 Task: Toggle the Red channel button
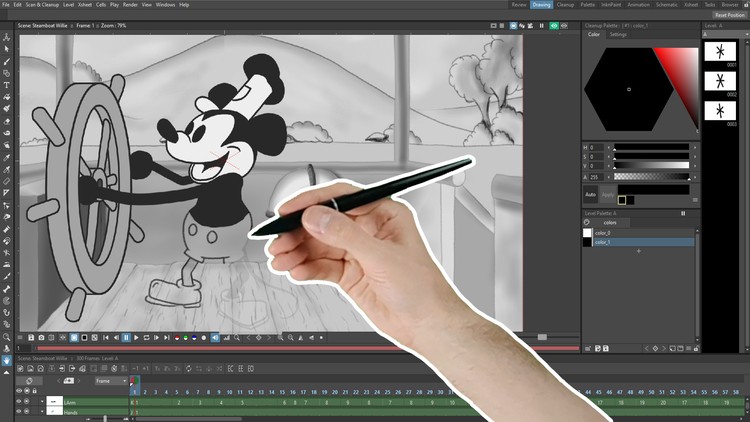177,337
